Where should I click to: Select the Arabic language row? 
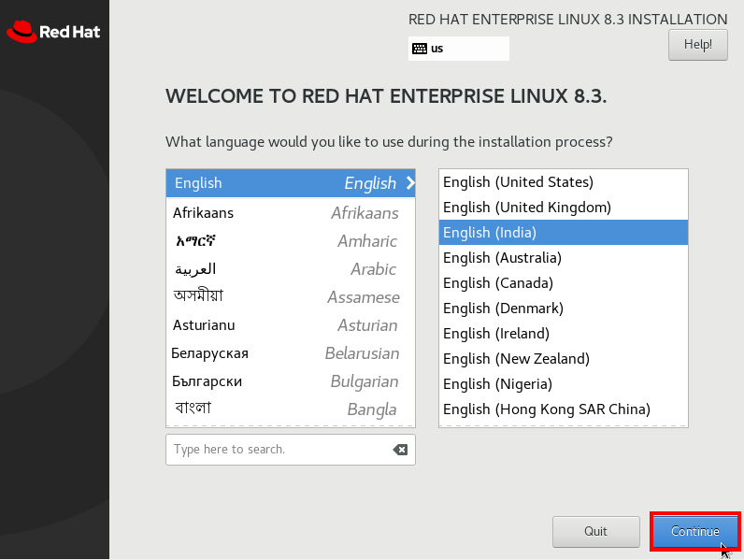coord(291,269)
